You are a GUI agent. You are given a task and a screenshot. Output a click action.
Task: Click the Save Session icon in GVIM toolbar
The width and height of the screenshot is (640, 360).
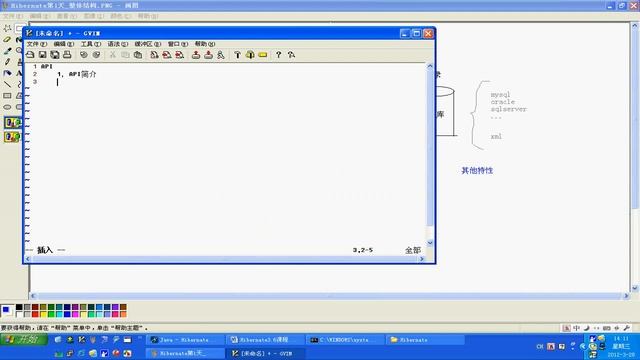(x=209, y=55)
